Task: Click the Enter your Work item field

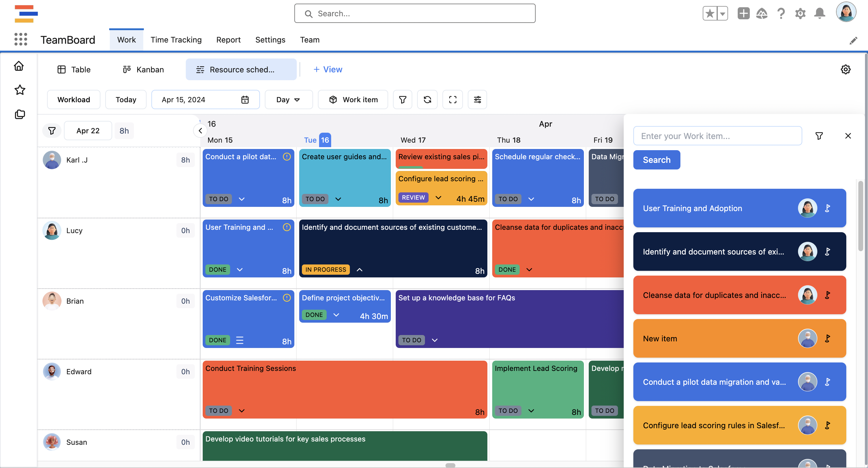Action: (x=717, y=136)
